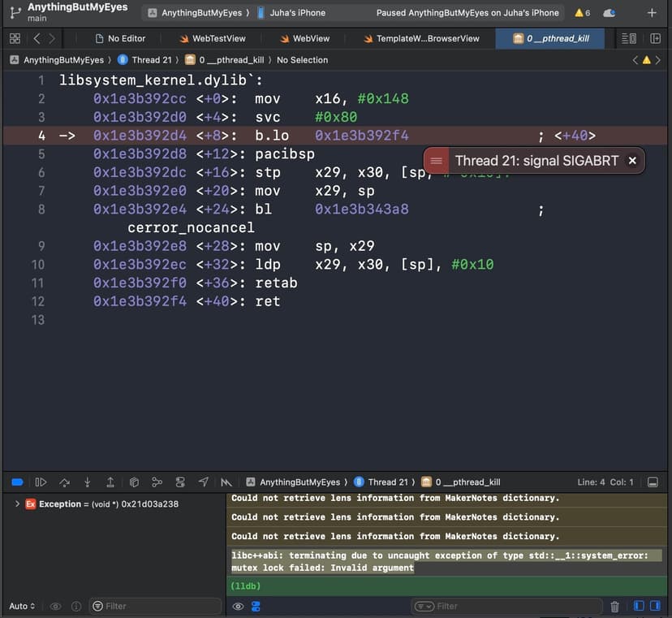The width and height of the screenshot is (672, 618).
Task: Expand the Exception variable disclosure triangle
Action: (17, 504)
